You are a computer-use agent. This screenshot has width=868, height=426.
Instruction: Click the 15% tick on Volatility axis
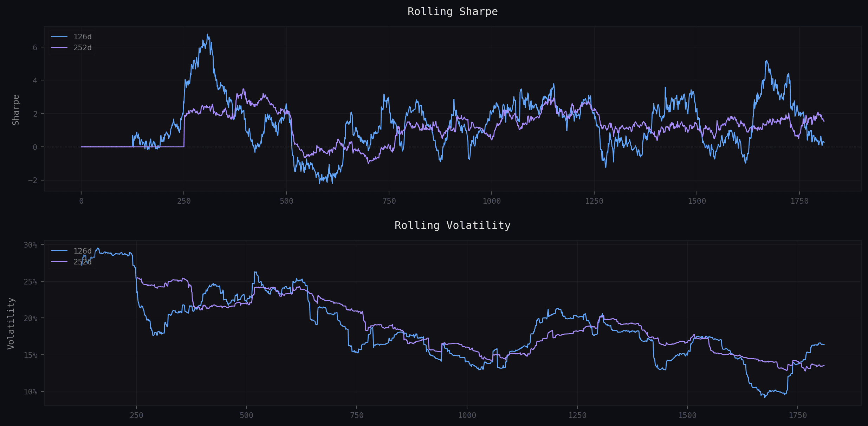pos(31,355)
